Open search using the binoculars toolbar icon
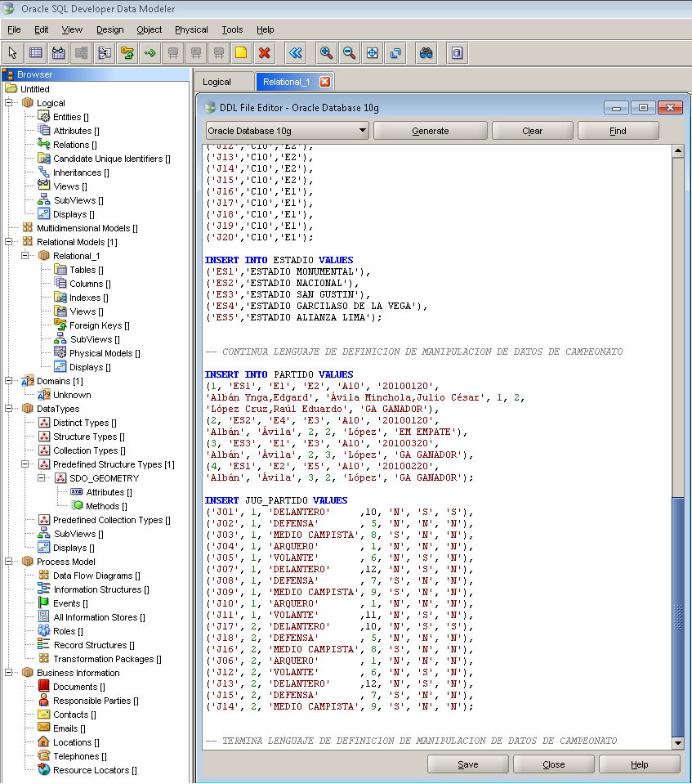The width and height of the screenshot is (692, 784). pos(424,52)
